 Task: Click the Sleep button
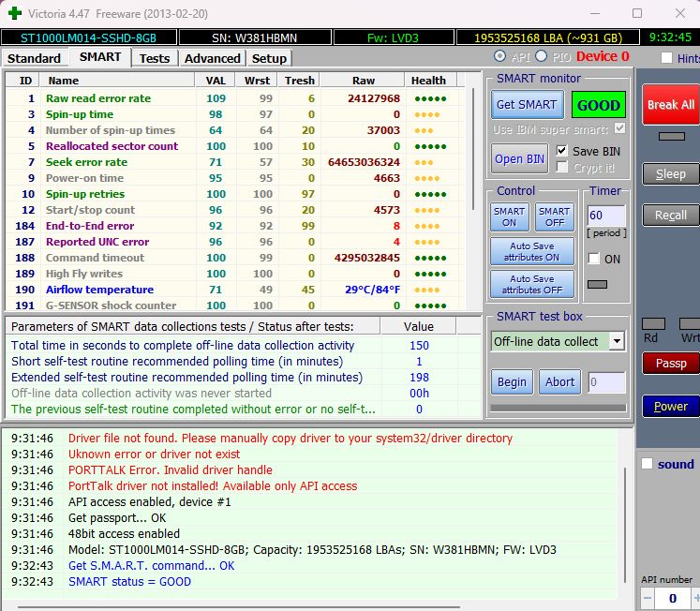[671, 174]
